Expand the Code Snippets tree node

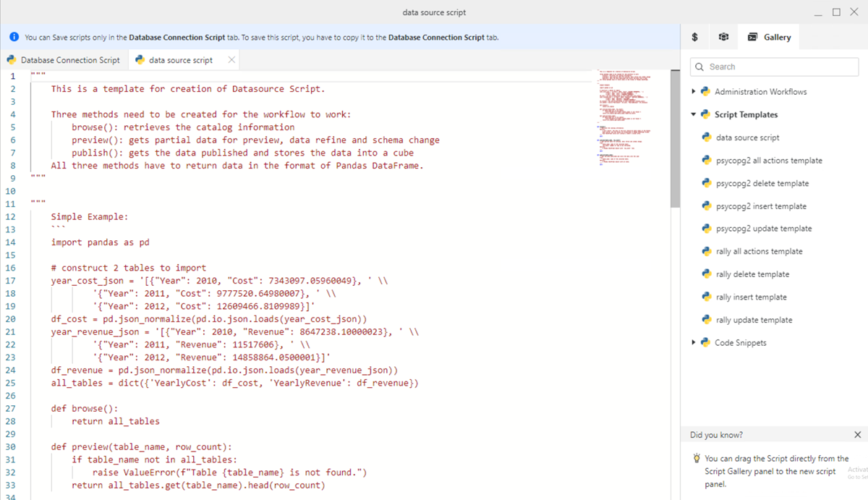(x=694, y=343)
